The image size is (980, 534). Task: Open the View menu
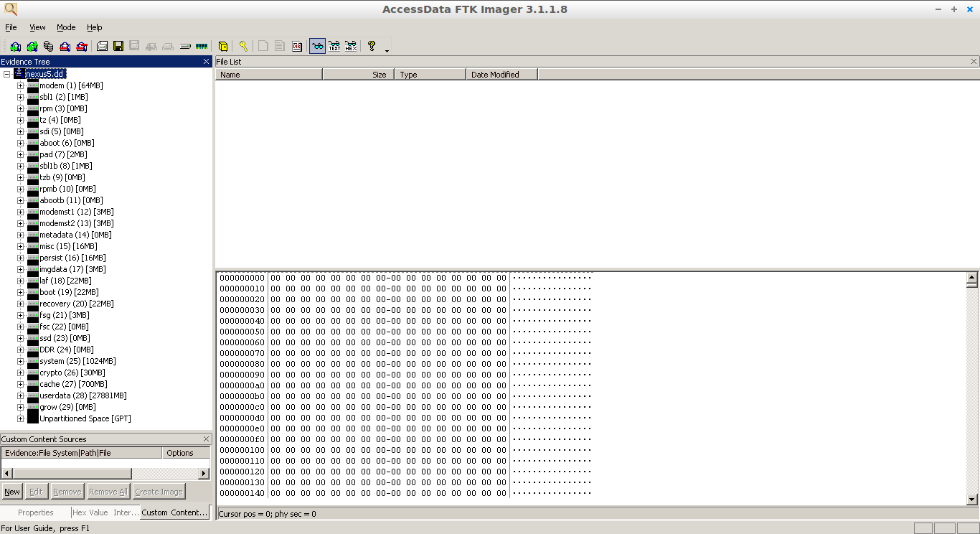pos(37,27)
